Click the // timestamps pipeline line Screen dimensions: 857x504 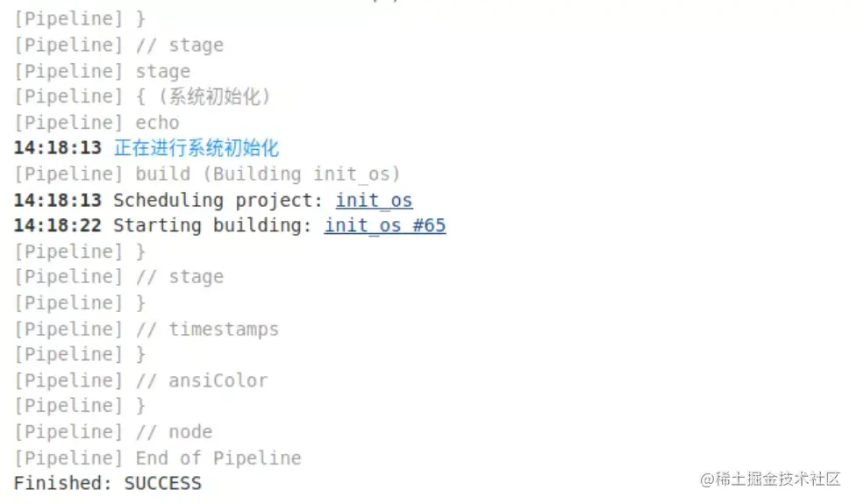(x=207, y=330)
